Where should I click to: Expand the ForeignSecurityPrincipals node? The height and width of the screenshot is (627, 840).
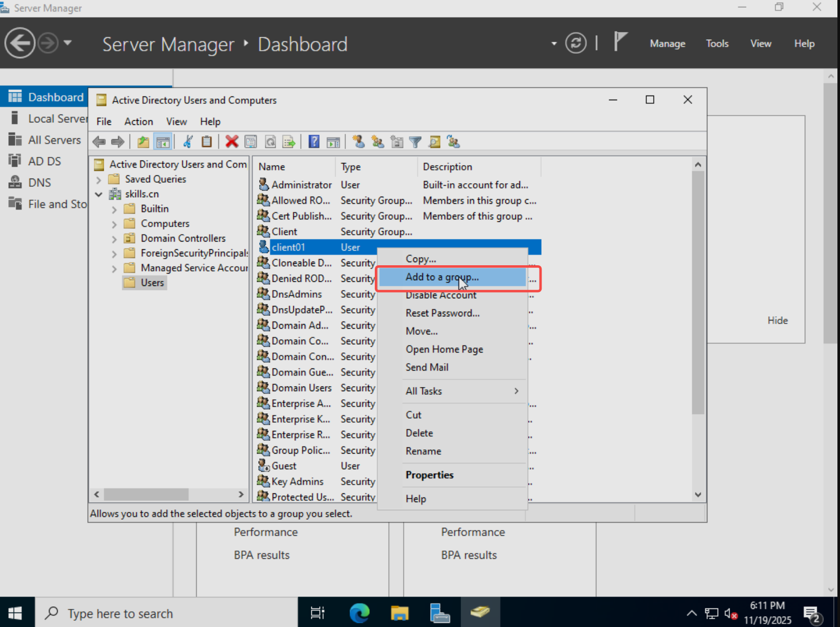(114, 254)
